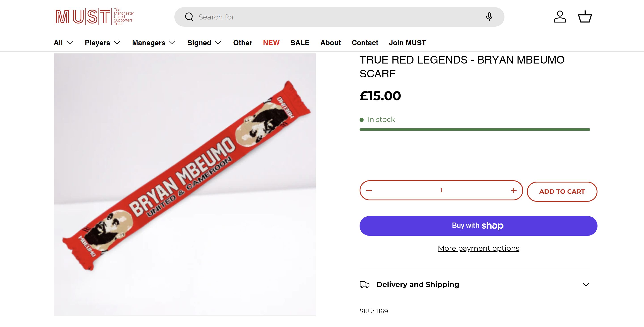The width and height of the screenshot is (644, 327).
Task: Click the Bryan Mbeumo scarf image
Action: click(x=185, y=184)
